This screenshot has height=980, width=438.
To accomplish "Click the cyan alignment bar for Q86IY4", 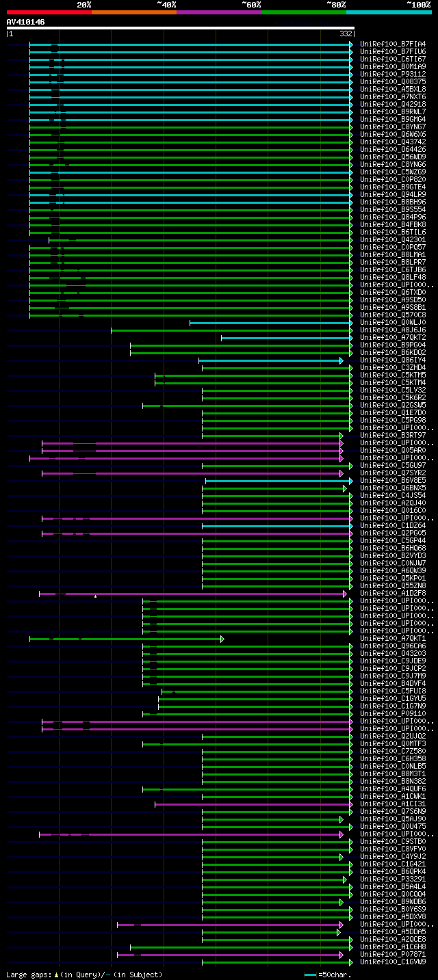I will (271, 360).
